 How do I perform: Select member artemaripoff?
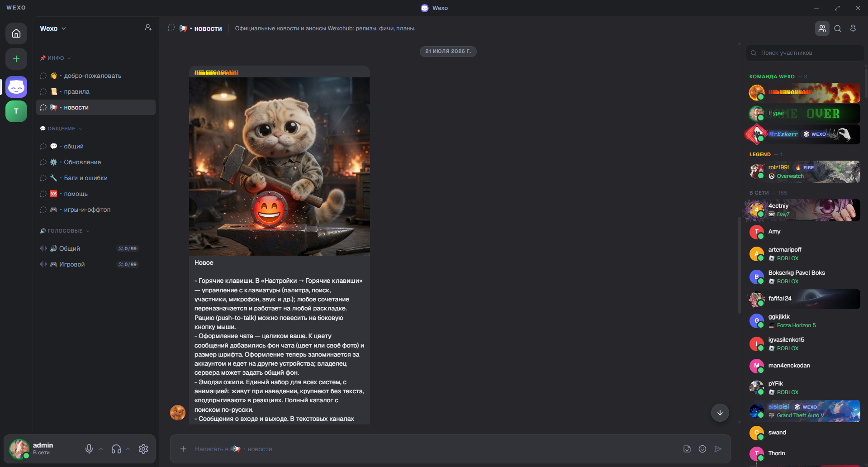(803, 254)
